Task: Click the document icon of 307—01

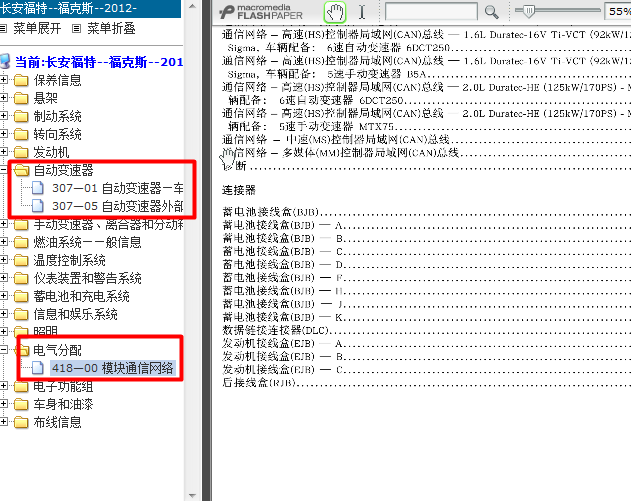Action: (x=38, y=188)
